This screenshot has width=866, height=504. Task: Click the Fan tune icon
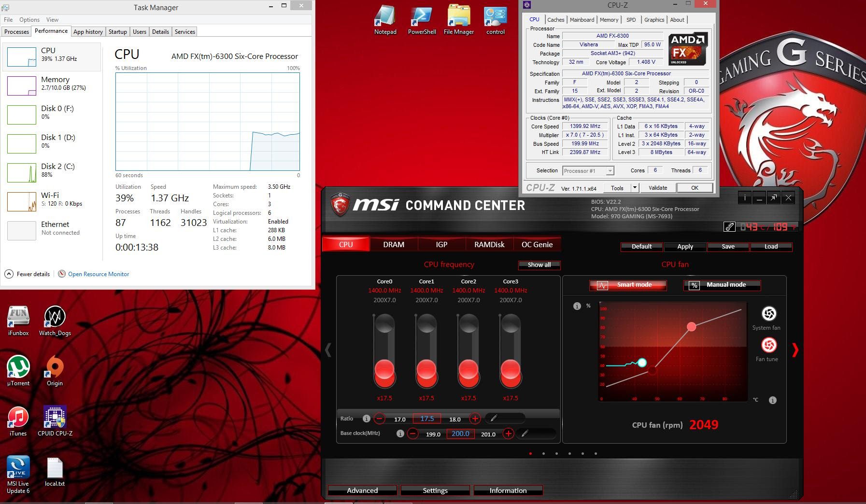[x=768, y=345]
